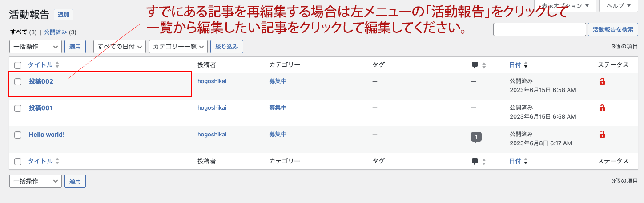Click the red lock icon for Hello world!
The width and height of the screenshot is (644, 203).
pyautogui.click(x=602, y=134)
